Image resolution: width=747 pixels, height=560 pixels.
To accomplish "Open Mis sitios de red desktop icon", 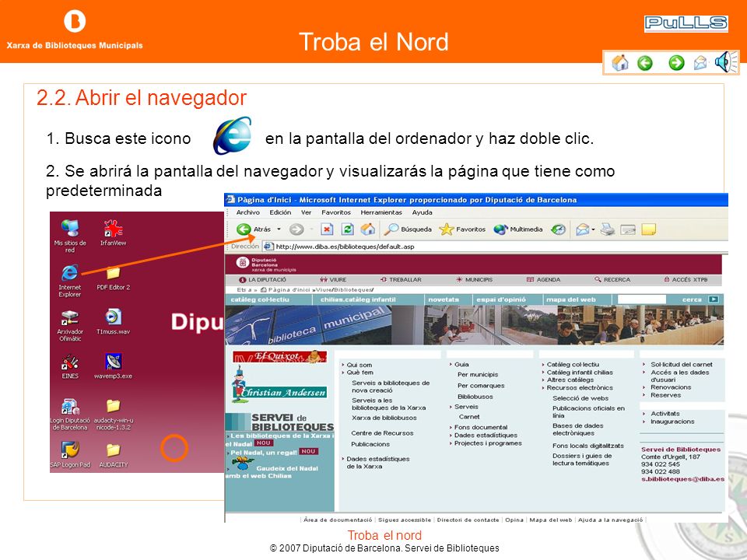I will coord(70,236).
